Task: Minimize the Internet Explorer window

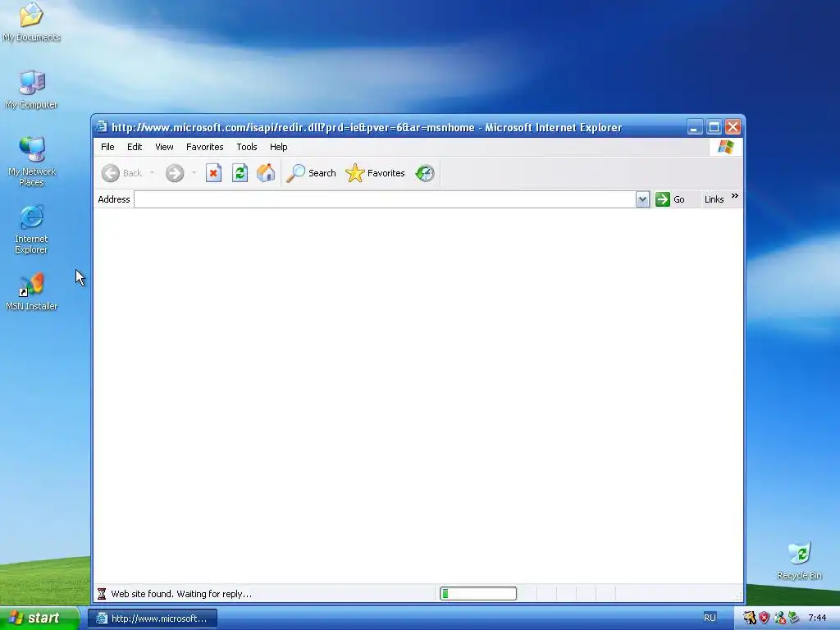Action: (694, 127)
